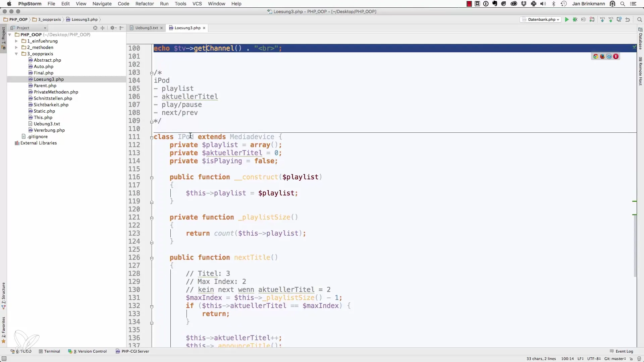
Task: Switch to the Uebung3.txt tab
Action: point(146,28)
